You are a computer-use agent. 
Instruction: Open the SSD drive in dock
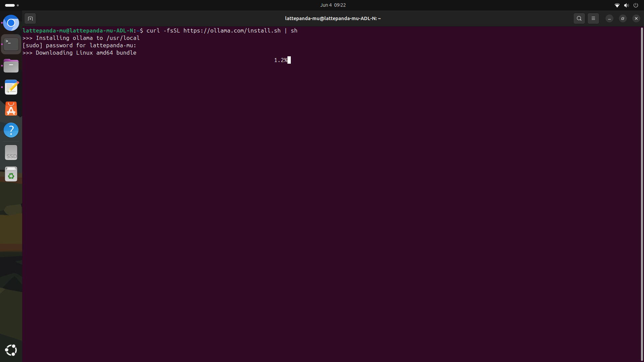click(11, 153)
